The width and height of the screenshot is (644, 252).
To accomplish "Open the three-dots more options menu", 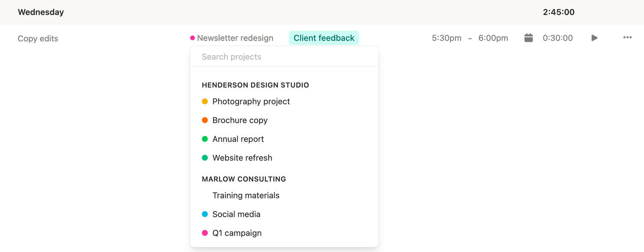I will [x=627, y=37].
